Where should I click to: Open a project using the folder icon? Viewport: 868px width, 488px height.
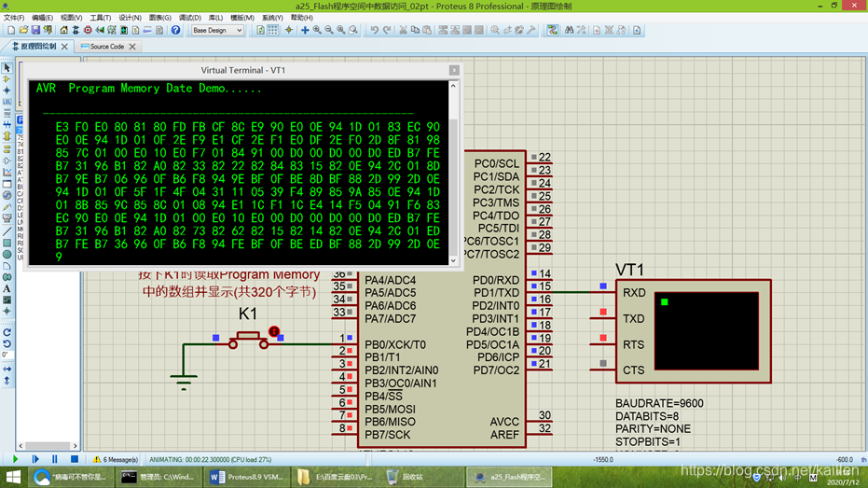click(23, 30)
